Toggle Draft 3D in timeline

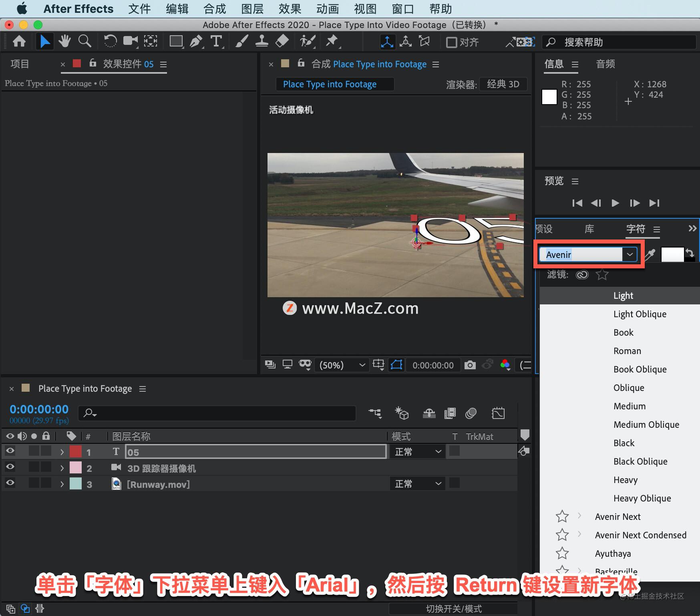pos(402,413)
